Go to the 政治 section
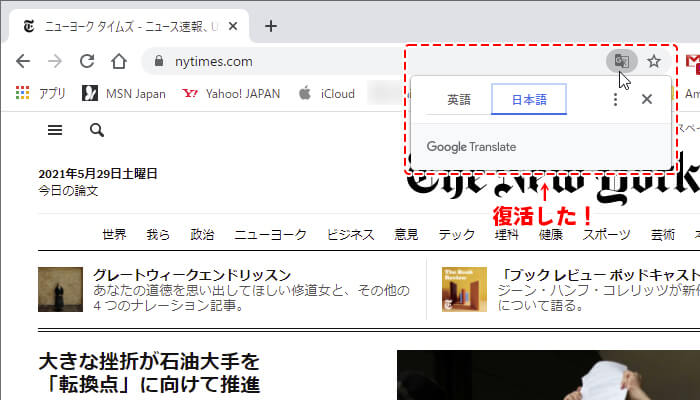 point(202,234)
